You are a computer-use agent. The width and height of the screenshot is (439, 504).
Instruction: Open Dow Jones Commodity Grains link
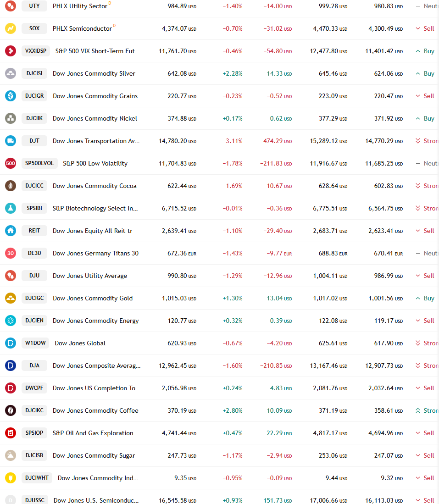click(x=95, y=96)
